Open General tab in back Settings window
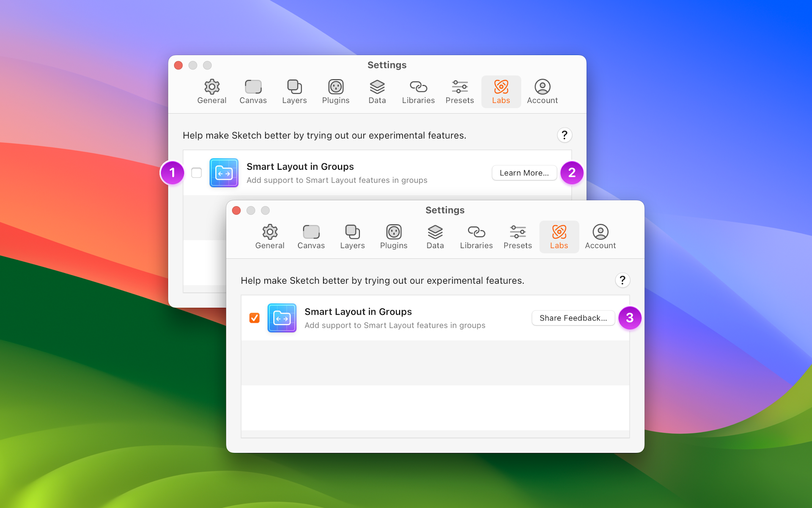The image size is (812, 508). (212, 91)
